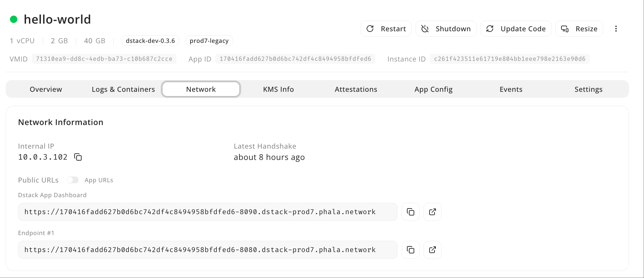Screen dimensions: 644x278
Task: Click the 'about 8 hours ago' handshake text
Action: pos(269,157)
